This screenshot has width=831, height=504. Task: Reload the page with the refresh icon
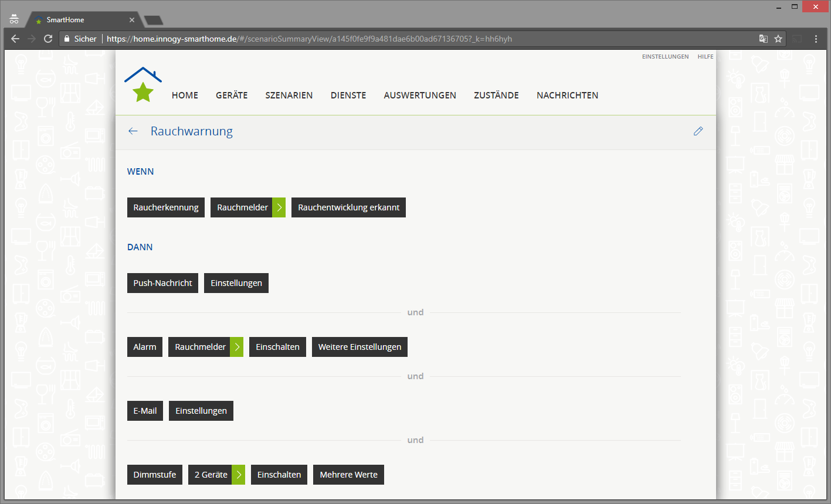48,39
